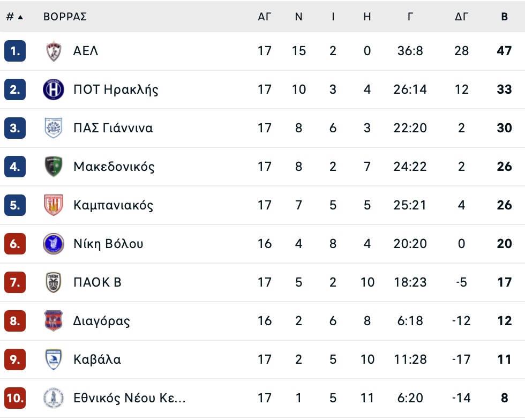The width and height of the screenshot is (525, 420).
Task: Click the Μακεδονικός green shield logo
Action: click(x=54, y=167)
